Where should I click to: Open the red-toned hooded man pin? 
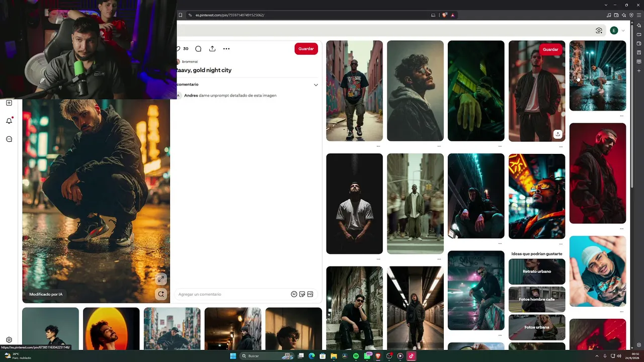[598, 173]
